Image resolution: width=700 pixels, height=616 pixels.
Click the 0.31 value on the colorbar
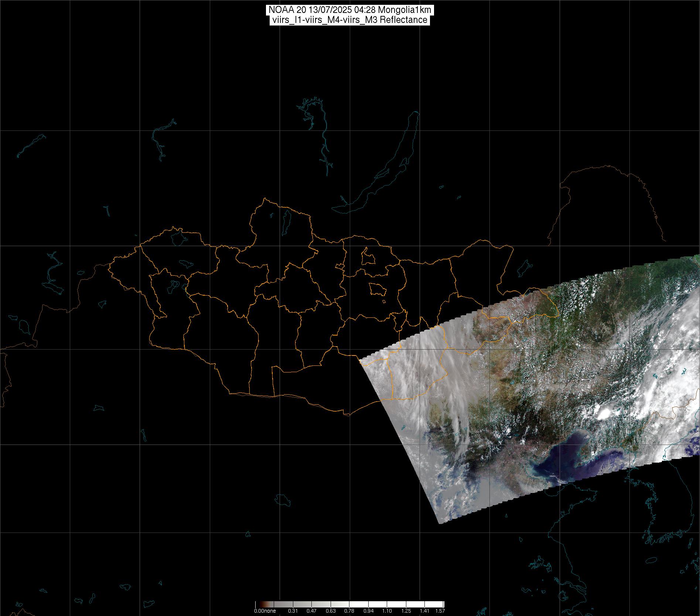pos(293,611)
